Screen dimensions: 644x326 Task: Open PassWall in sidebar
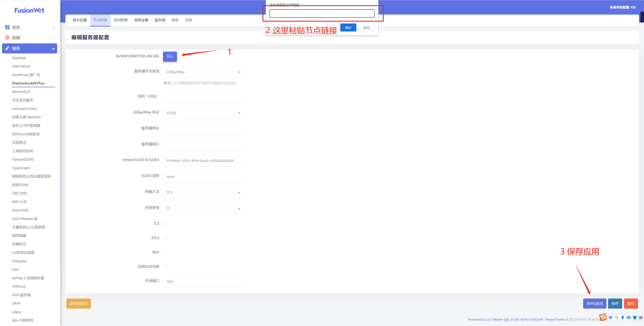[19, 58]
